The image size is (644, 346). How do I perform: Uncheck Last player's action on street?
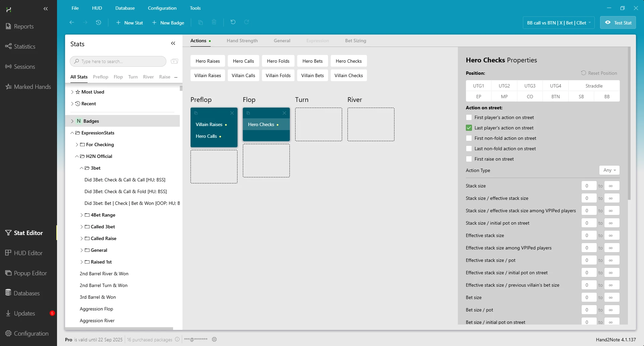pyautogui.click(x=469, y=128)
